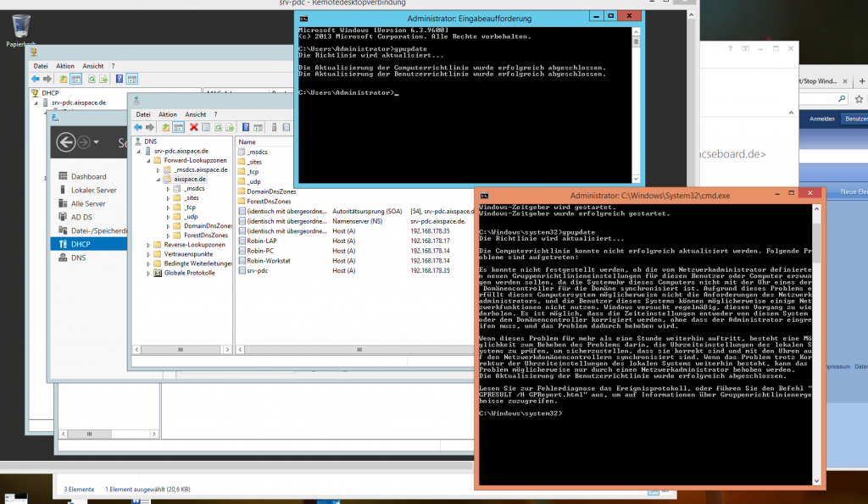Click the DNS tree pane horizontal scrollbar
The image size is (868, 504).
[181, 350]
